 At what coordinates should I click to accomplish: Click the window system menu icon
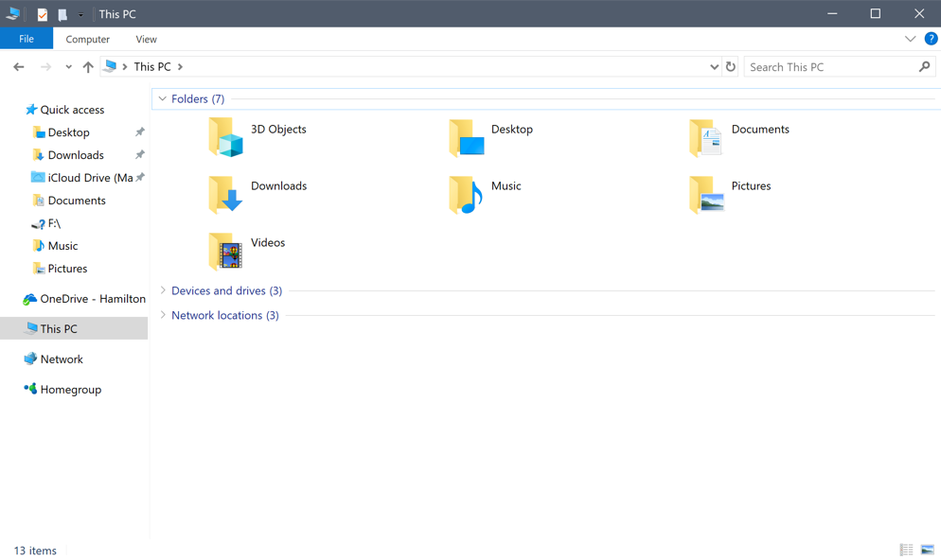(12, 14)
